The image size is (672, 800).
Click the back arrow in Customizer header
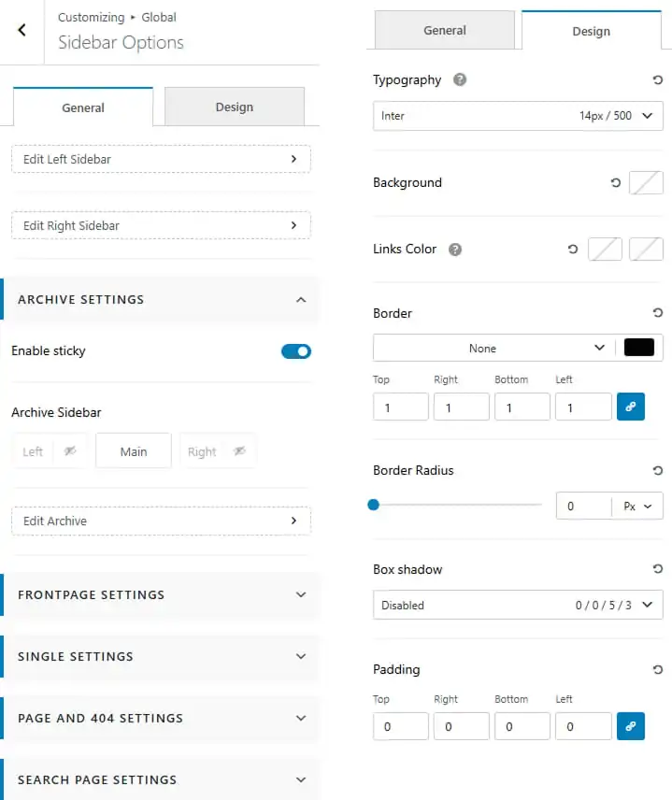(21, 30)
